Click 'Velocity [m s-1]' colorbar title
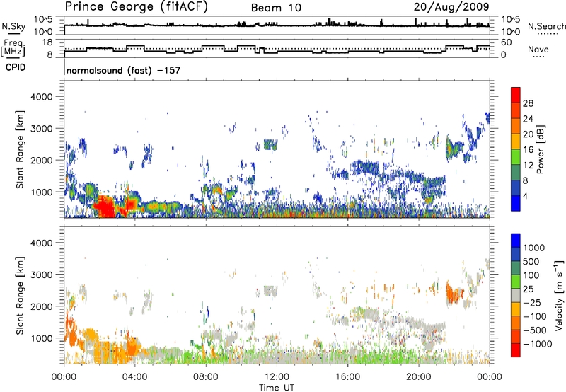Viewport: 566px width, 392px height. click(559, 295)
